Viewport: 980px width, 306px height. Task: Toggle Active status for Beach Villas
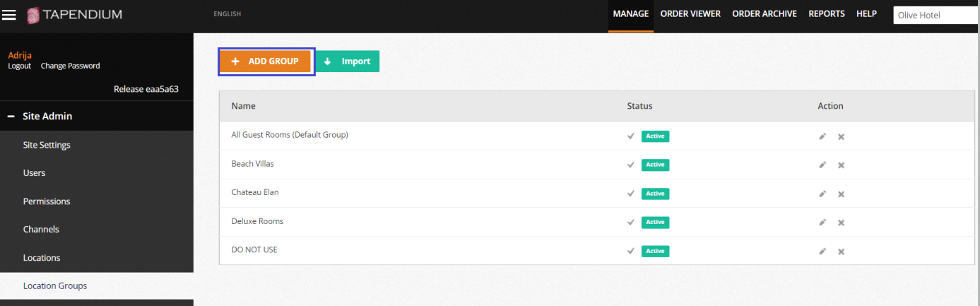(x=654, y=165)
